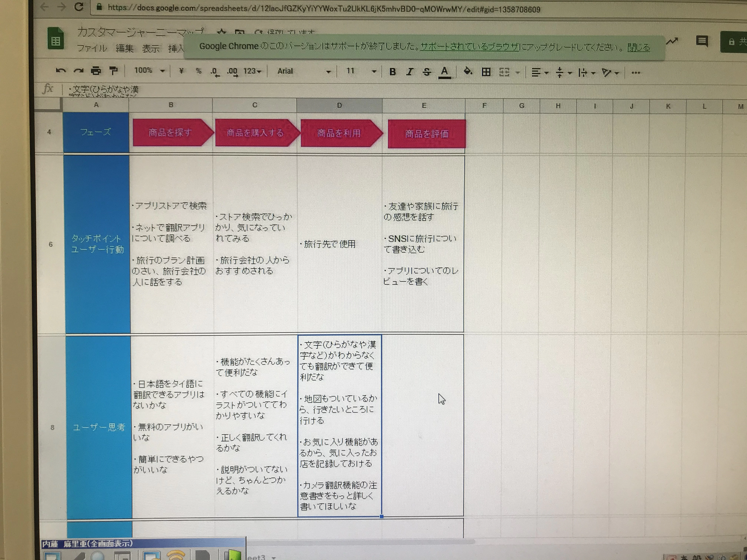The width and height of the screenshot is (747, 560).
Task: Open the 123 number format dropdown
Action: 252,71
